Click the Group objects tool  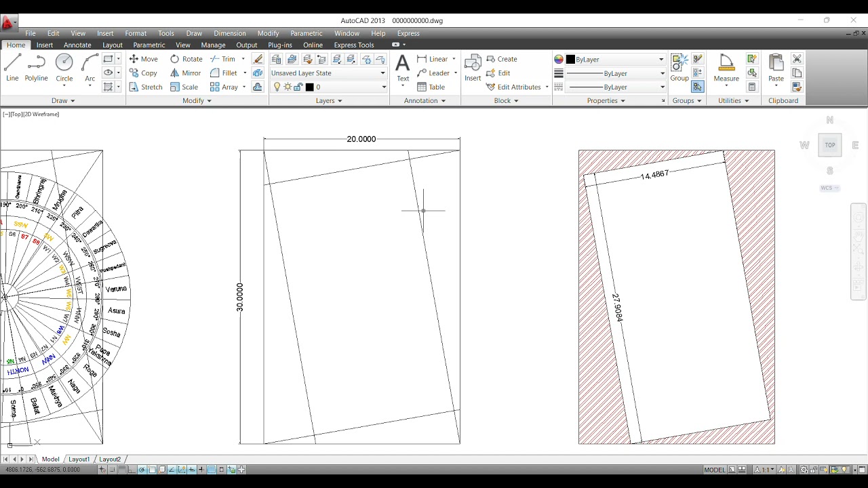[x=679, y=68]
